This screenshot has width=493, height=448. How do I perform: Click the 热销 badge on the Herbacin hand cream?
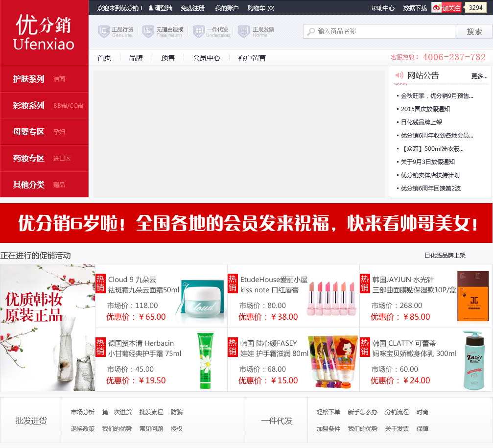coord(100,347)
